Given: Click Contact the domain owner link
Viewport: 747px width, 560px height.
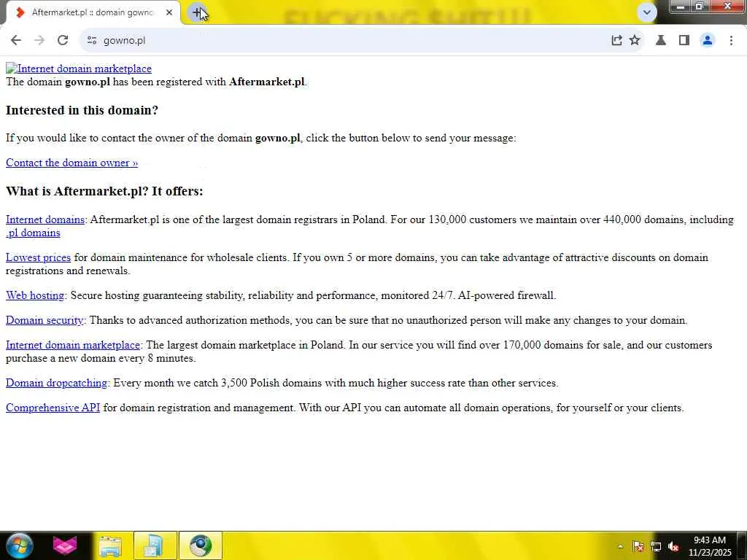Looking at the screenshot, I should [72, 163].
